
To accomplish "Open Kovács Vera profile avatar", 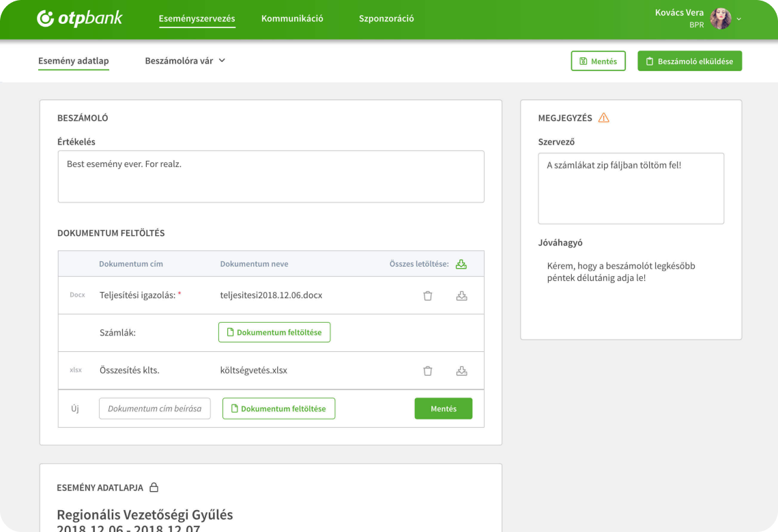I will (721, 19).
